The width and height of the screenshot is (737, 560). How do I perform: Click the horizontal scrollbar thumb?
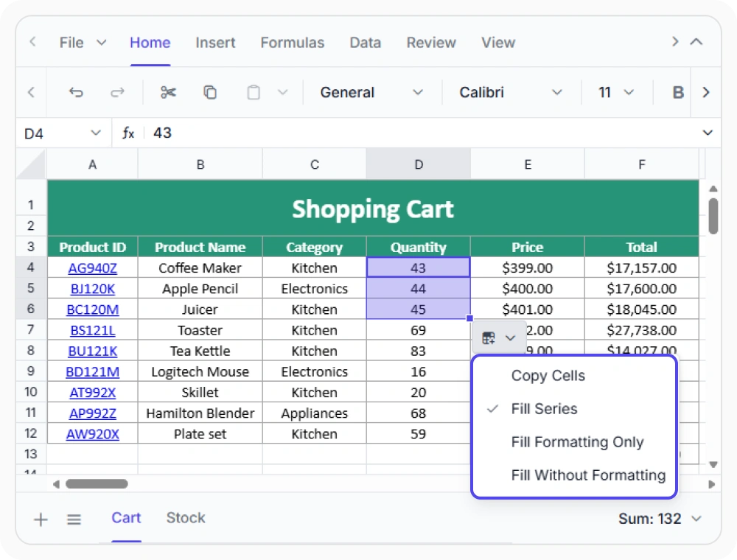[x=97, y=484]
